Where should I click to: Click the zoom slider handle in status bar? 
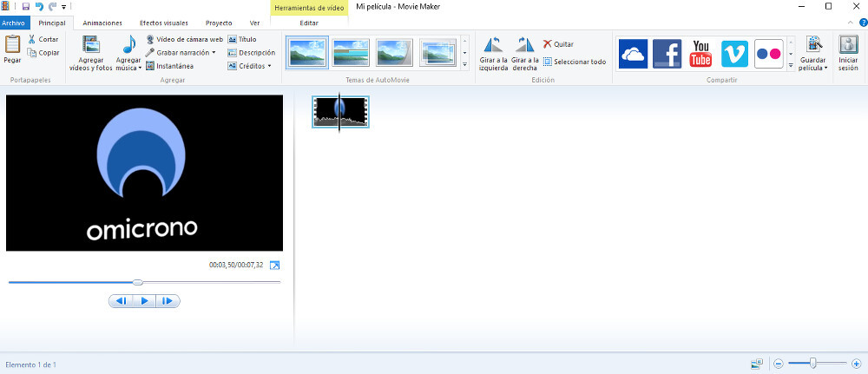(x=812, y=364)
